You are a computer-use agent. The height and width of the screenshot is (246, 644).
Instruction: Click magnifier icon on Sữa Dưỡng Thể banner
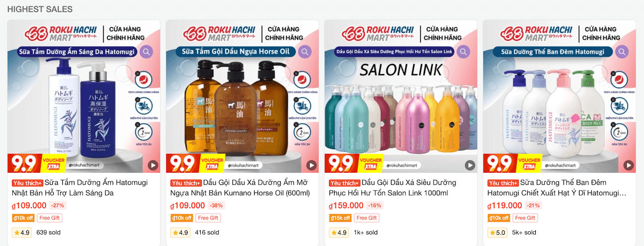click(622, 51)
